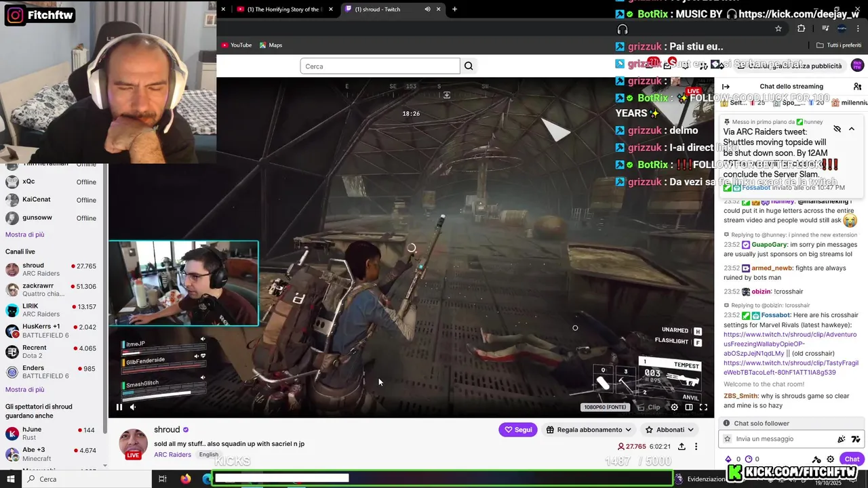
Task: Open the browser extensions puzzle icon
Action: pos(802,28)
